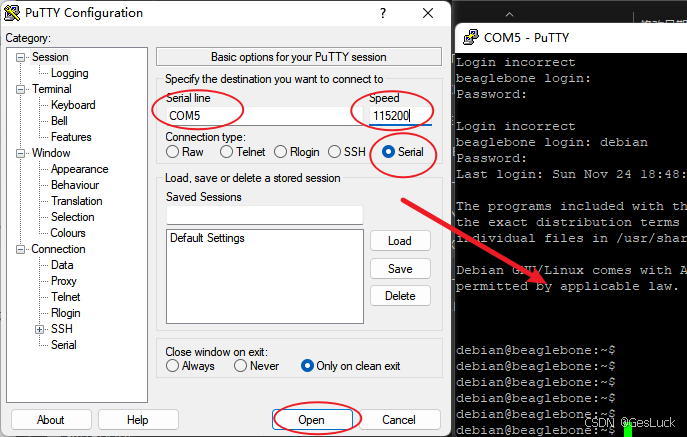The width and height of the screenshot is (687, 437).
Task: Click the Cancel button
Action: [x=399, y=420]
